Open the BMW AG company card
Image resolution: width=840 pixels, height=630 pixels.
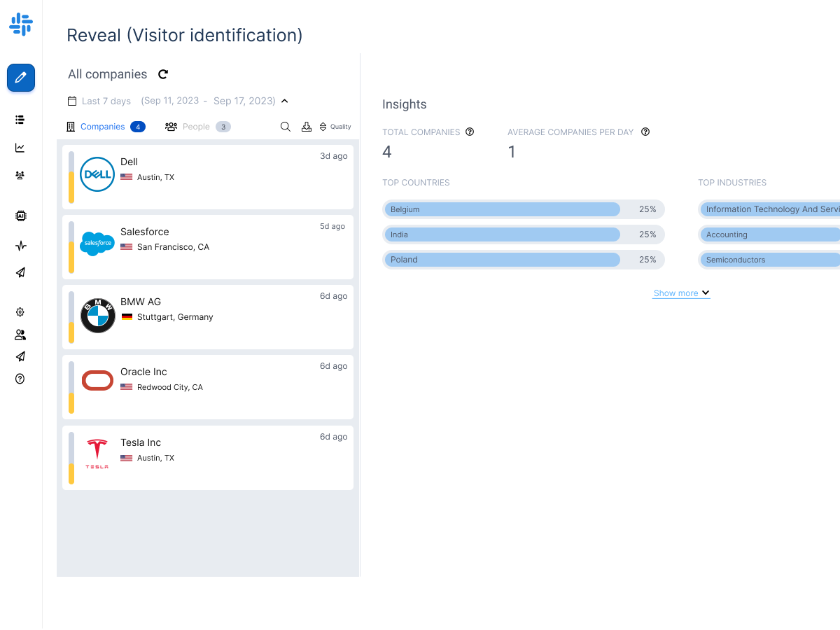point(208,317)
